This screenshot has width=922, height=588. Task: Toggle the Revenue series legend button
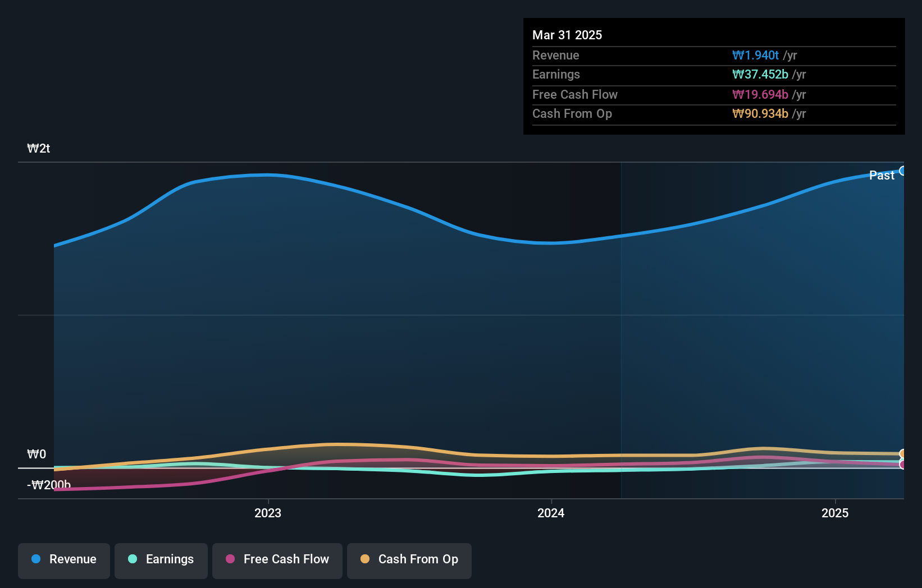(64, 561)
